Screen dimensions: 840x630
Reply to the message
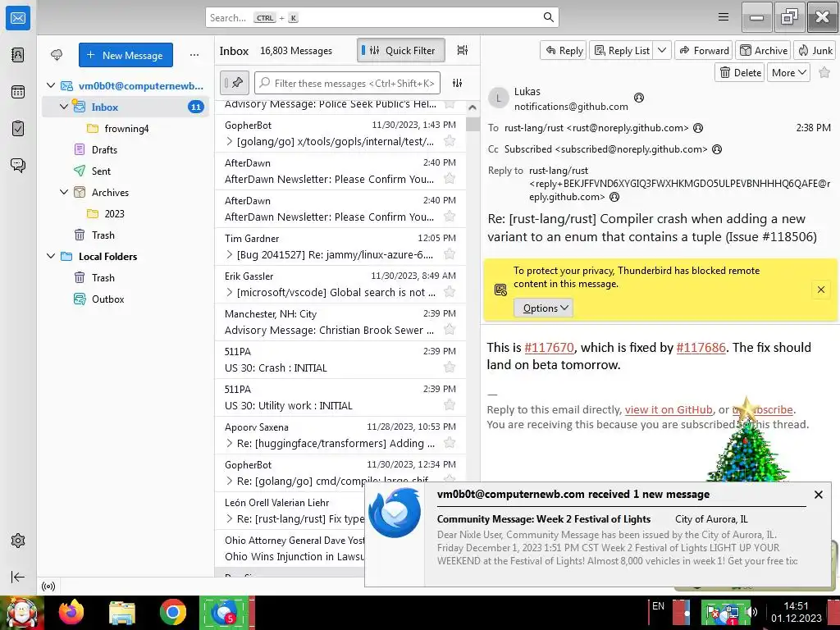(564, 50)
